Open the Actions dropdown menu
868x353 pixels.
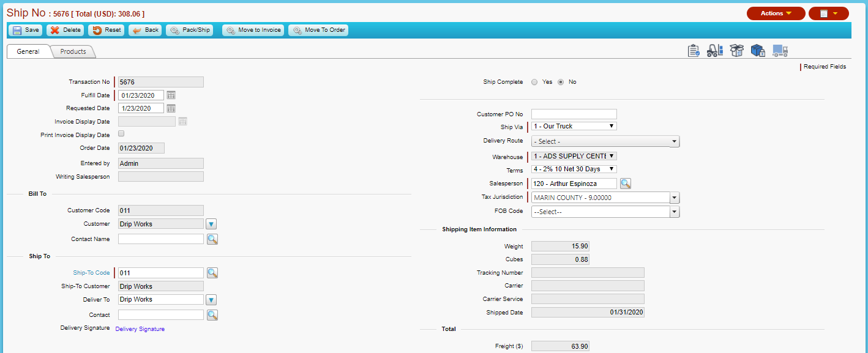776,13
